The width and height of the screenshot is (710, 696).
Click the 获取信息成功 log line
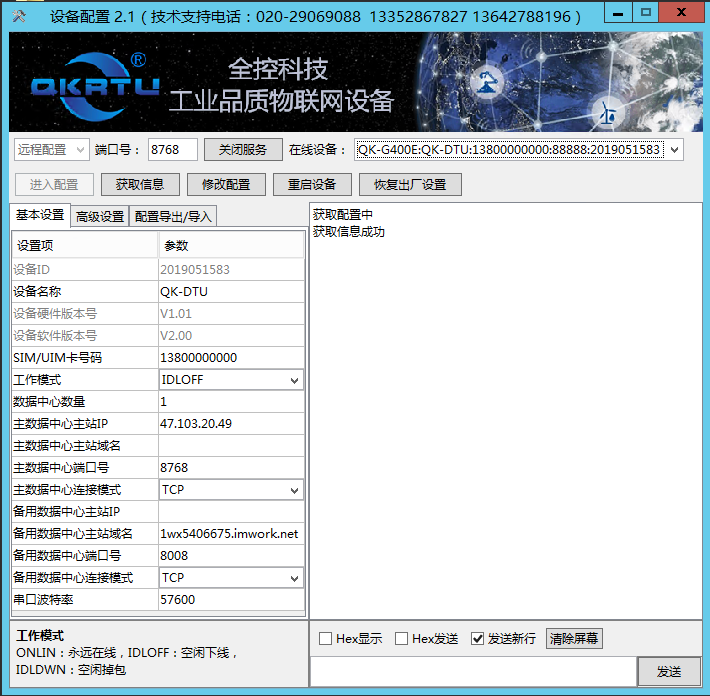349,232
